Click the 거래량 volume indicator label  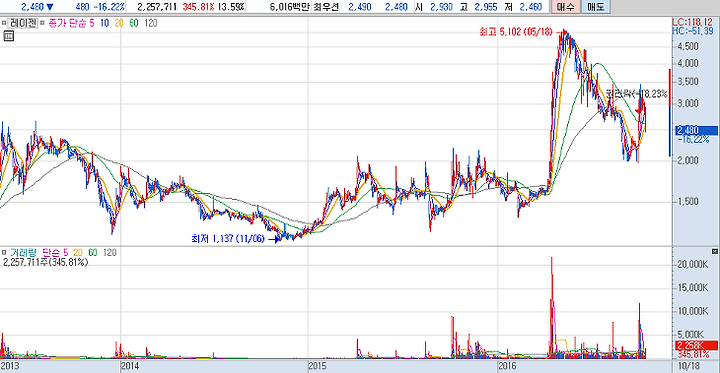[x=23, y=252]
